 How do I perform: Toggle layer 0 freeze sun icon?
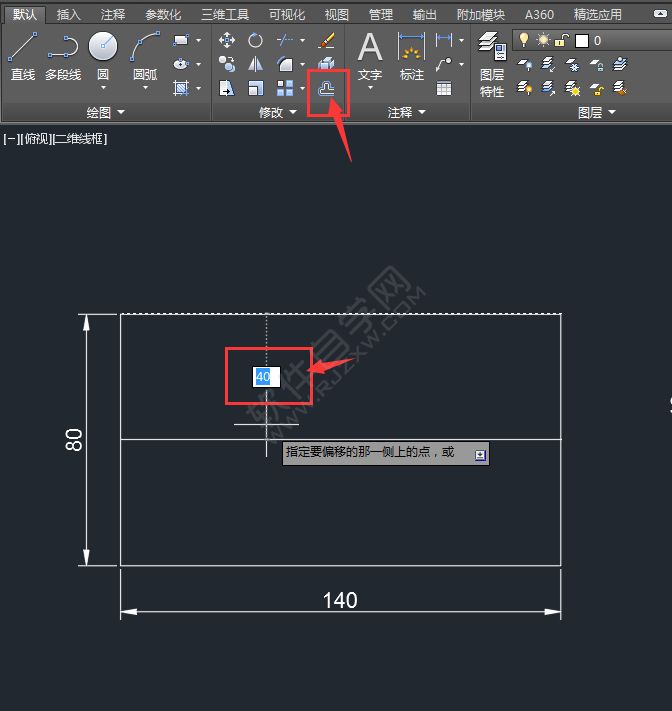[543, 40]
